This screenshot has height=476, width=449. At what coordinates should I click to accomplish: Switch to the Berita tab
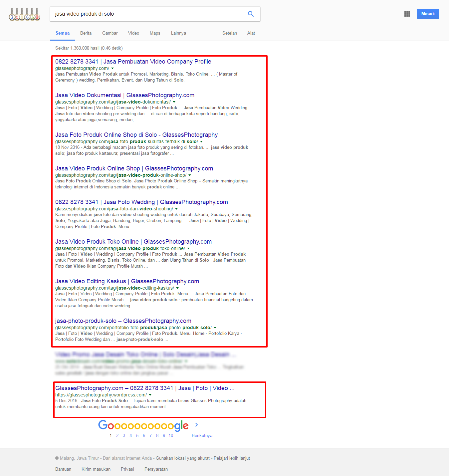(x=86, y=33)
